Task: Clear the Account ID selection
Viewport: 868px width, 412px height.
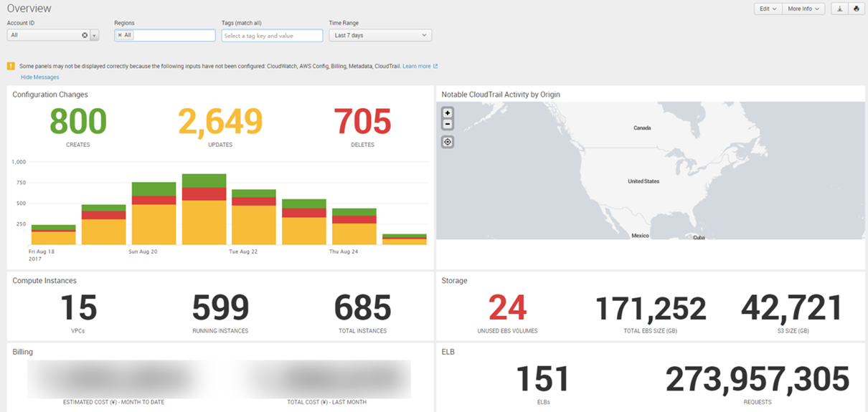Action: tap(85, 35)
